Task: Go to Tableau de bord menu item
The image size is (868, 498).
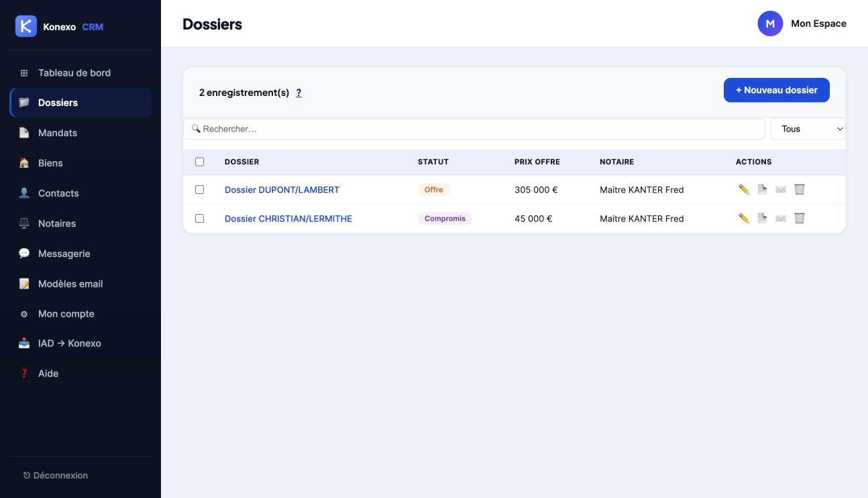Action: (80, 72)
